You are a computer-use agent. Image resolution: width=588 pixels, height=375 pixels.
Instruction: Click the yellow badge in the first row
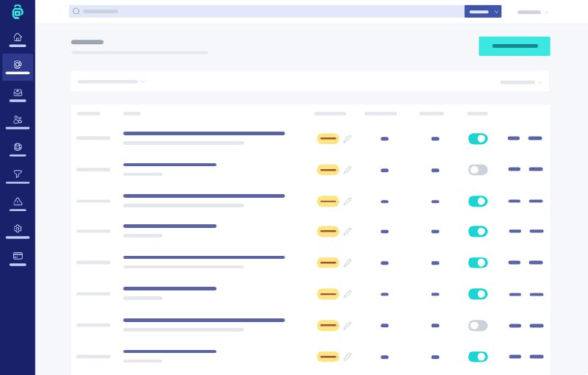pyautogui.click(x=328, y=139)
